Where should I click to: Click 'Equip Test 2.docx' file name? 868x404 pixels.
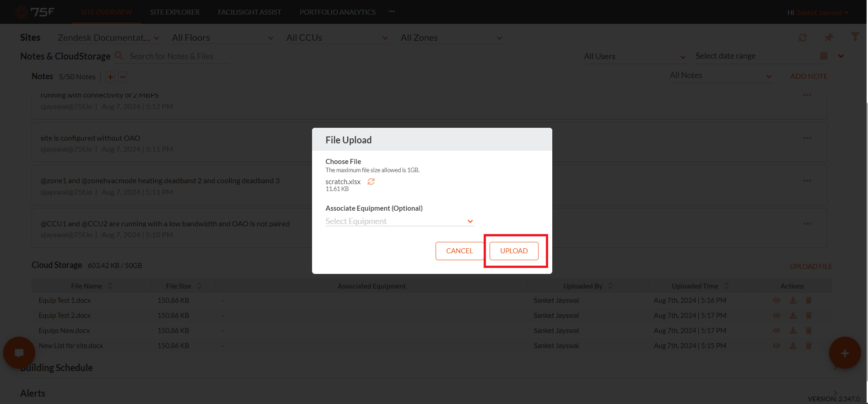[65, 316]
